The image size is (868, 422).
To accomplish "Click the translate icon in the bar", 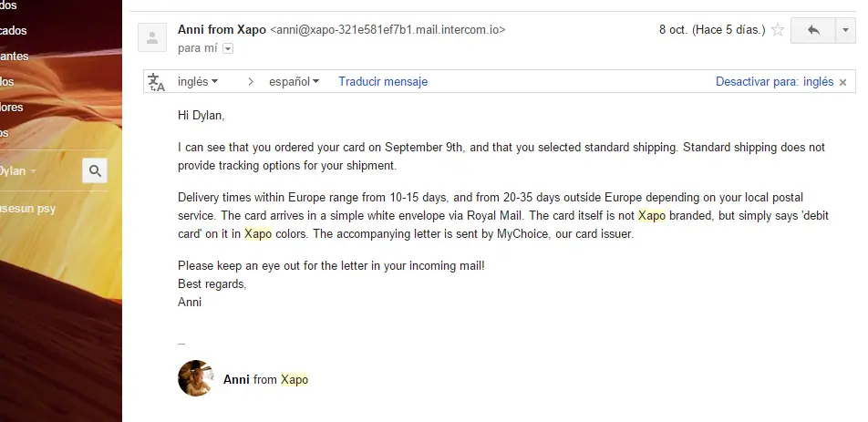I will click(x=157, y=82).
